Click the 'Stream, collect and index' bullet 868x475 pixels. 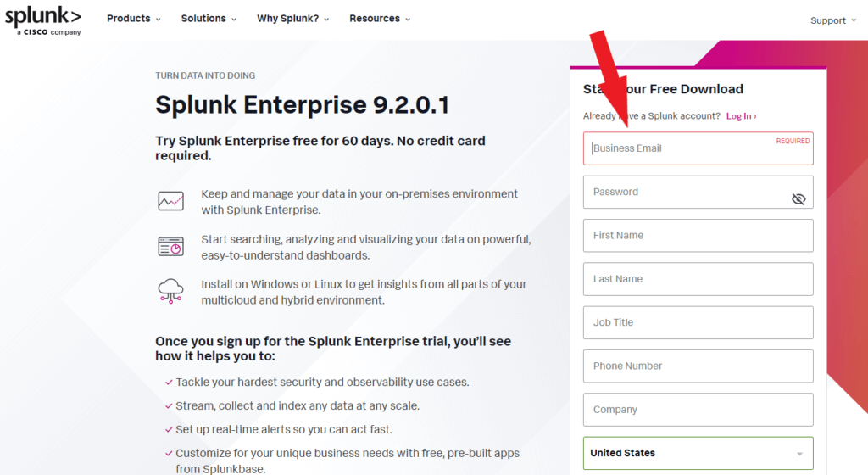click(298, 405)
